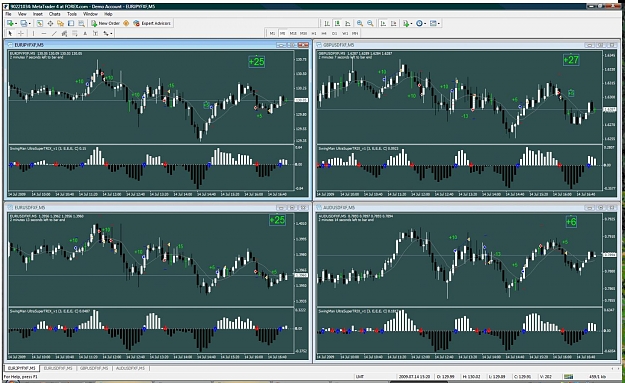
Task: Expand the New Chart dropdown arrow
Action: (16, 24)
